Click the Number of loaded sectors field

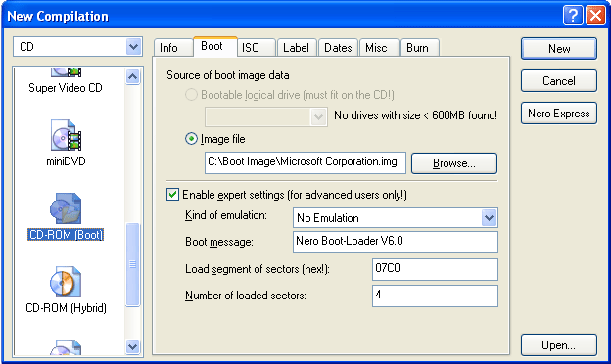pyautogui.click(x=435, y=296)
